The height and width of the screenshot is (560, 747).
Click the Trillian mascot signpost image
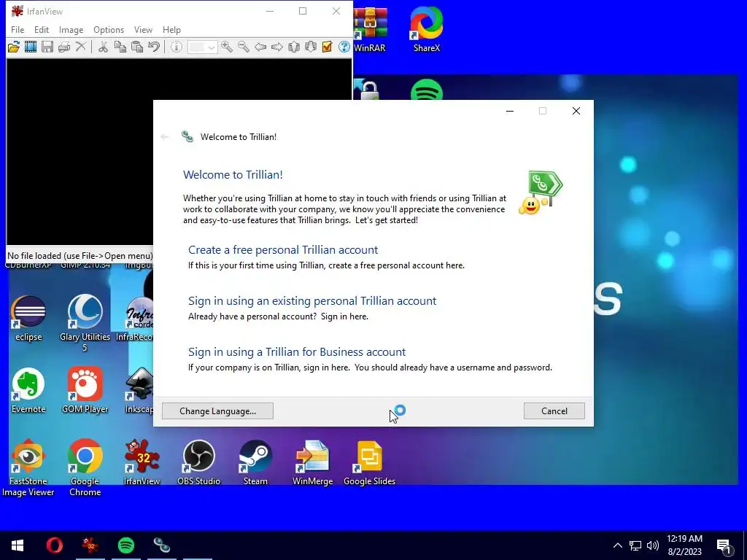541,192
